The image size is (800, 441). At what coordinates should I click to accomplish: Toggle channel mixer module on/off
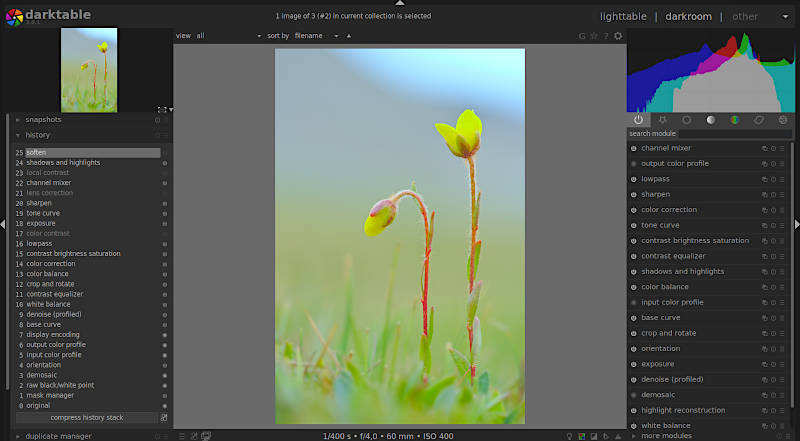(x=634, y=149)
